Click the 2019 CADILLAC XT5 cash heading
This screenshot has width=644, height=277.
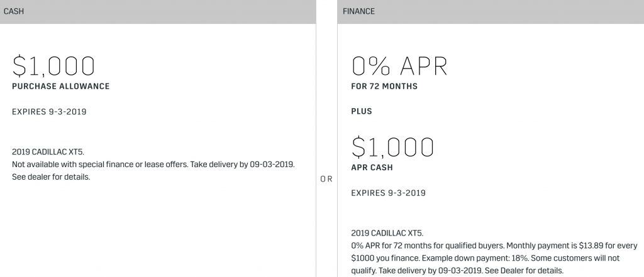(48, 152)
